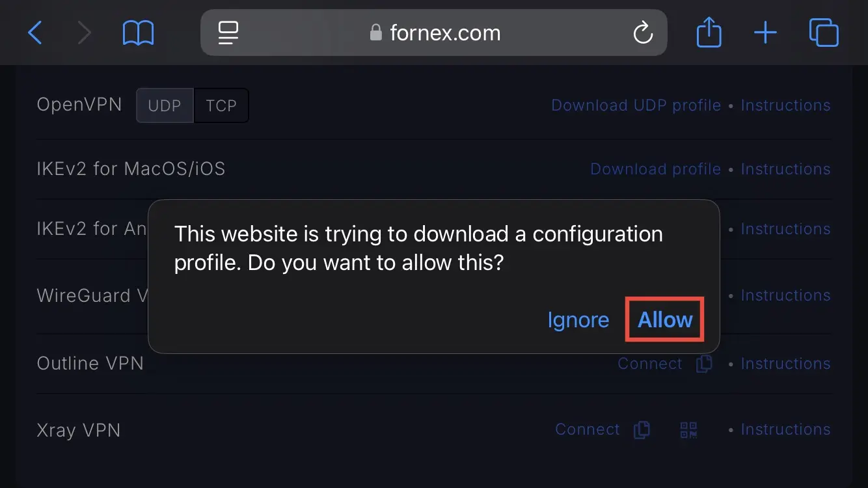Open Instructions for Outline VPN

785,364
